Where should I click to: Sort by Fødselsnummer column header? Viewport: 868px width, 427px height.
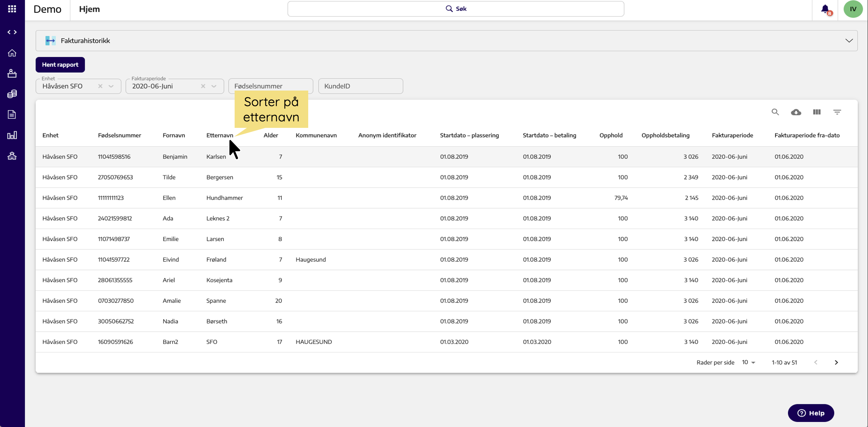pyautogui.click(x=119, y=135)
